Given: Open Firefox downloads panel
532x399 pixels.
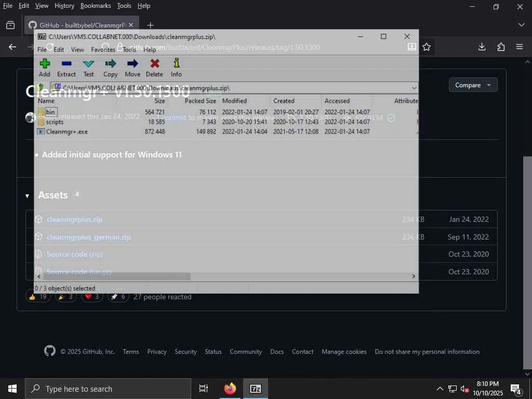Looking at the screenshot, I should pos(482,47).
